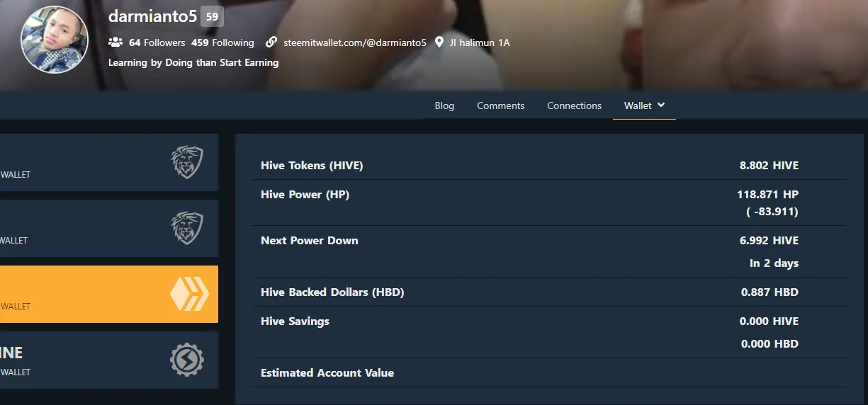Image resolution: width=868 pixels, height=405 pixels.
Task: Select the first wallet card's lion shield icon
Action: point(187,162)
